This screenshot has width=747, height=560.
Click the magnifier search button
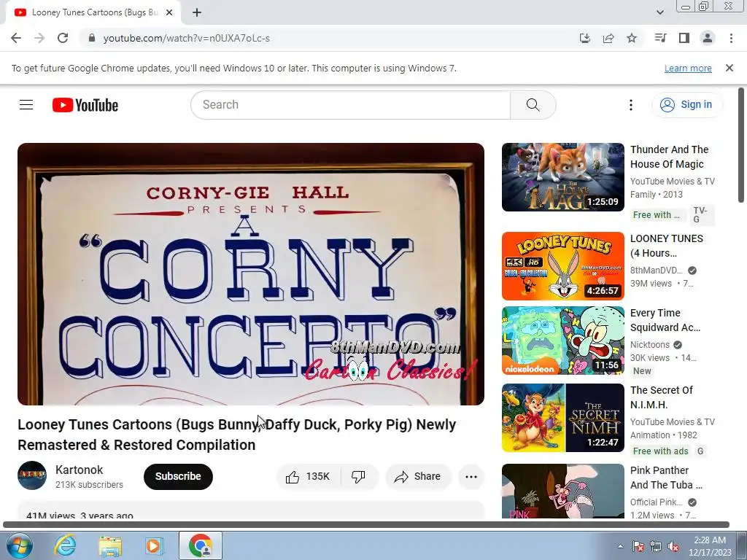pyautogui.click(x=533, y=105)
